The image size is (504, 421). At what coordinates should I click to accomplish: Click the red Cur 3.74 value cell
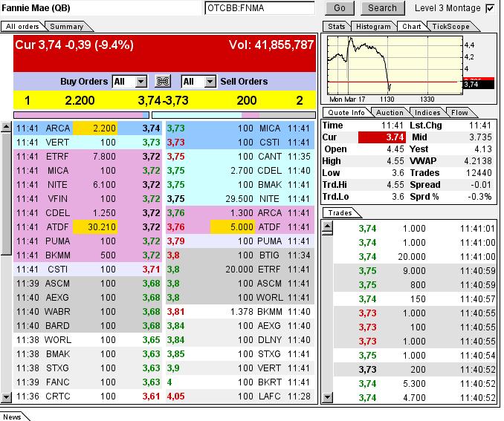382,137
